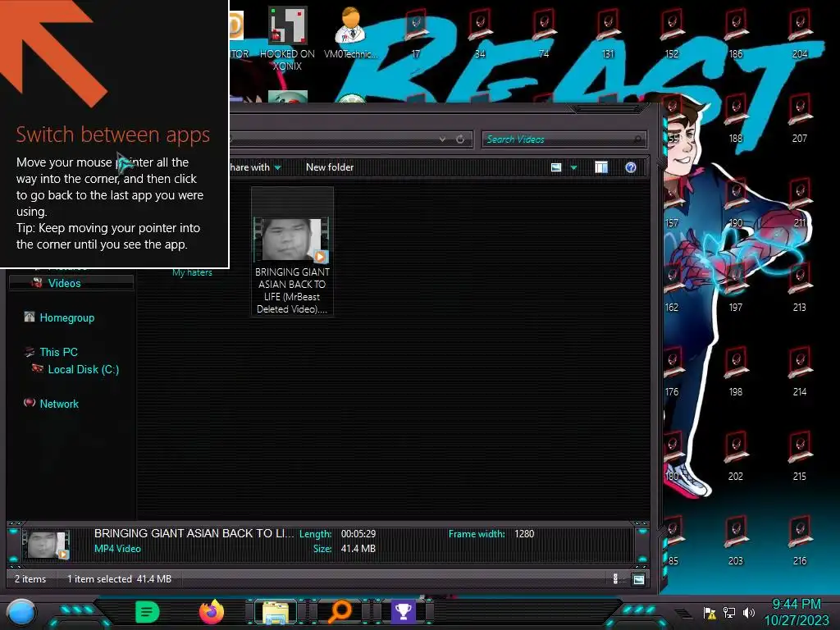Click the MP4 Video type label
This screenshot has width=840, height=630.
[x=117, y=549]
